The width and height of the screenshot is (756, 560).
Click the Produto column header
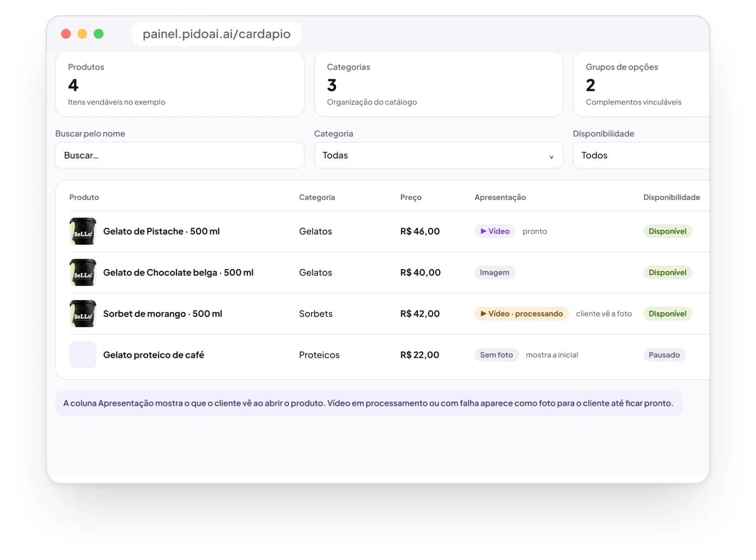(84, 197)
